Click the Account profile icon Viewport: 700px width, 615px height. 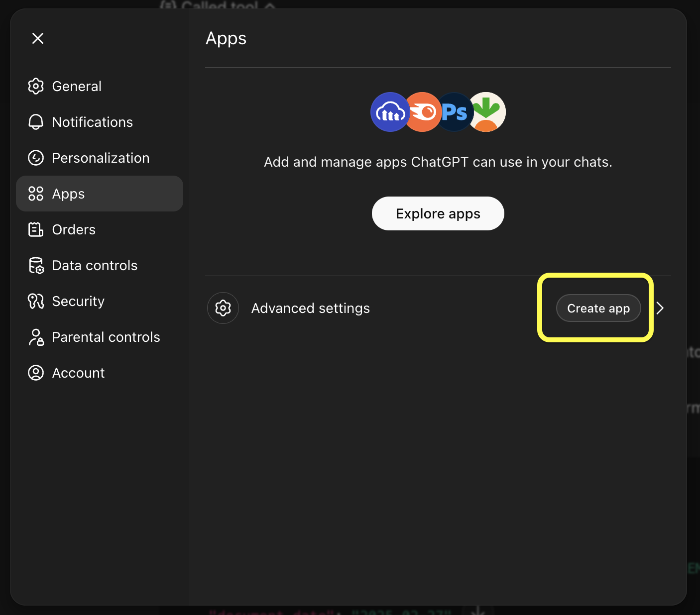point(36,373)
